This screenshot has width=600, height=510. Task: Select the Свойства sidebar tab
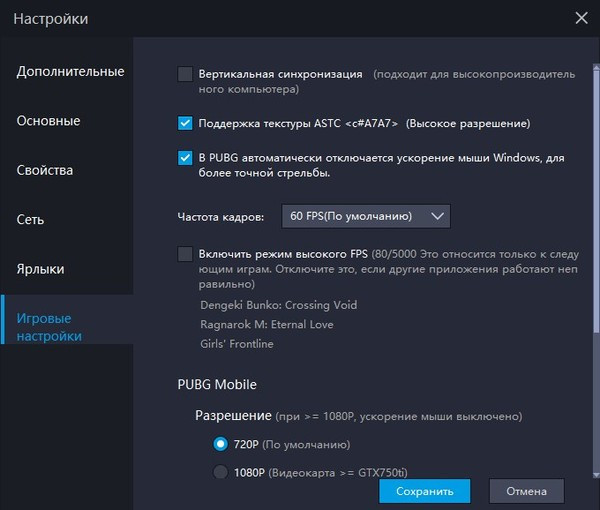(x=45, y=170)
